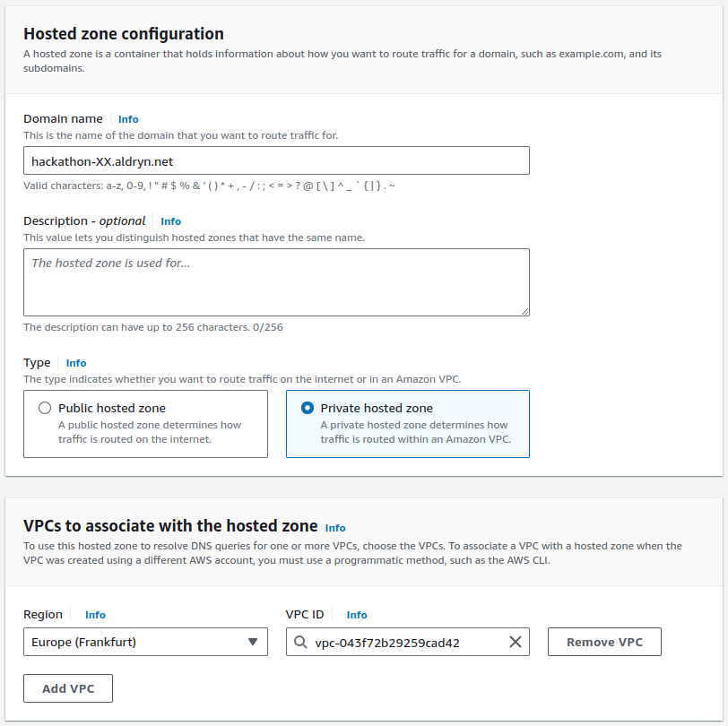Screen dimensions: 728x726
Task: Open the Region Info link
Action: tap(95, 614)
